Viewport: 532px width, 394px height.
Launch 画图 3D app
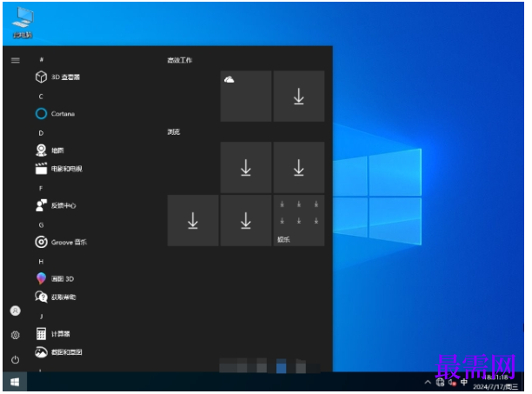click(54, 278)
